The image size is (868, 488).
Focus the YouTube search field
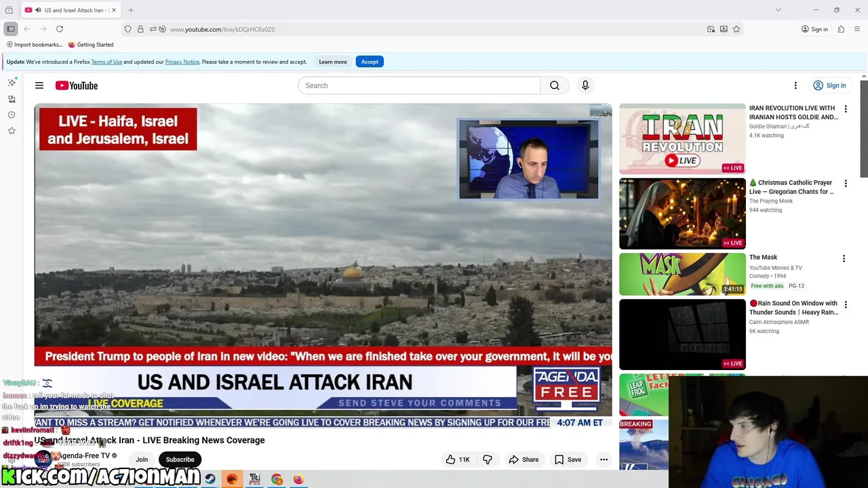[419, 85]
